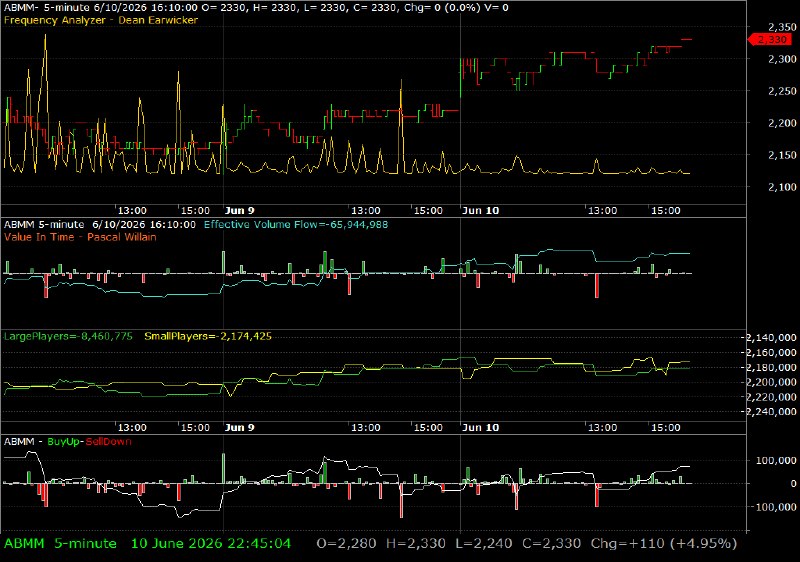Viewport: 800px width, 562px height.
Task: Click the 2,200 price axis label
Action: click(x=782, y=123)
